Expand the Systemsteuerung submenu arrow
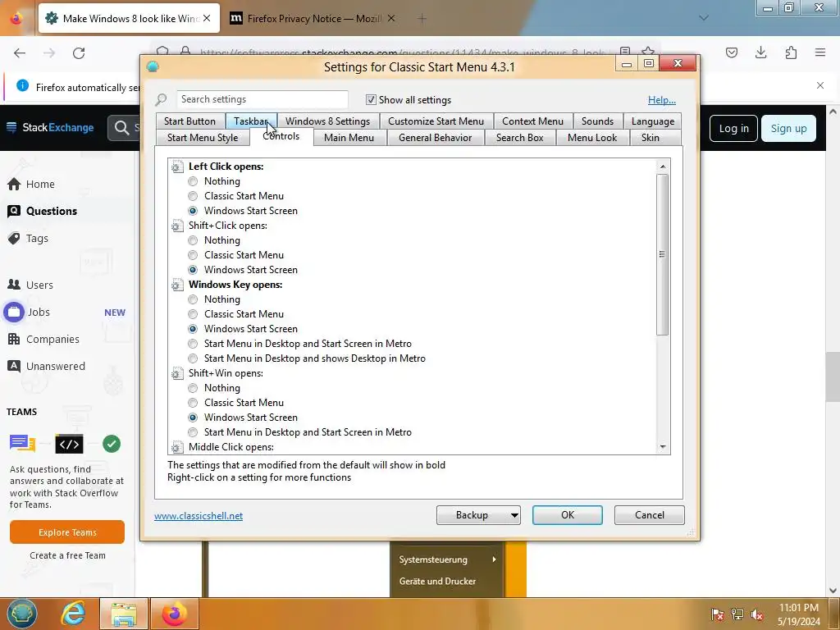 (x=494, y=559)
